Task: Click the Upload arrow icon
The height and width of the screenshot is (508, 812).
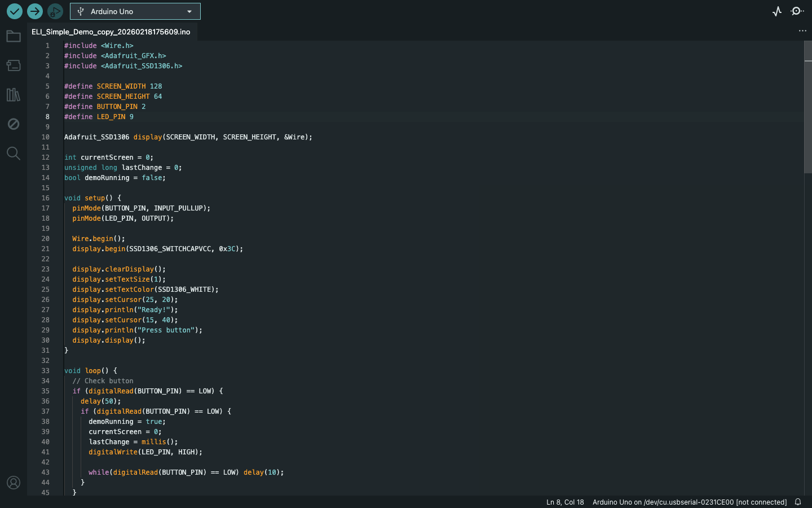Action: [x=34, y=11]
